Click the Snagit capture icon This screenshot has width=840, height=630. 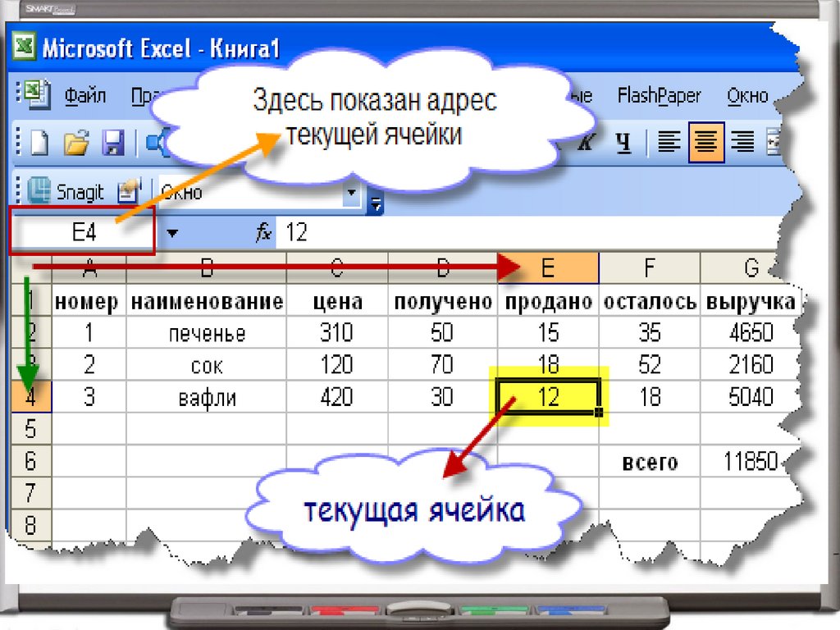point(39,190)
